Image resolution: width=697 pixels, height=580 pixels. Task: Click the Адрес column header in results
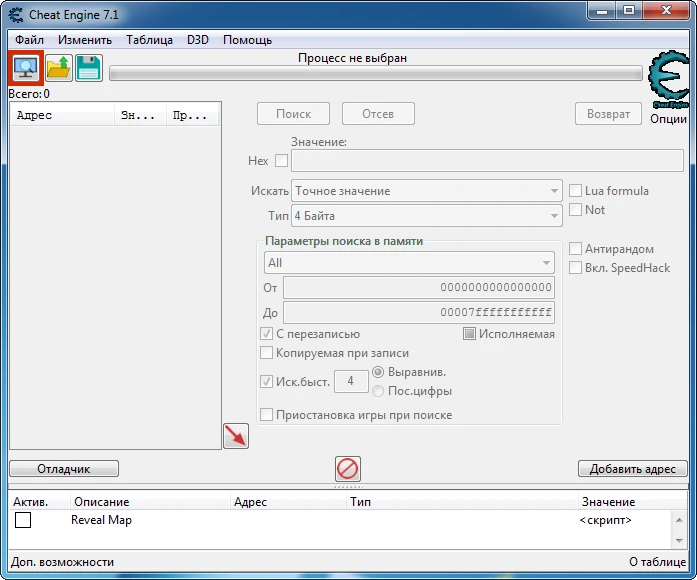[x=62, y=116]
